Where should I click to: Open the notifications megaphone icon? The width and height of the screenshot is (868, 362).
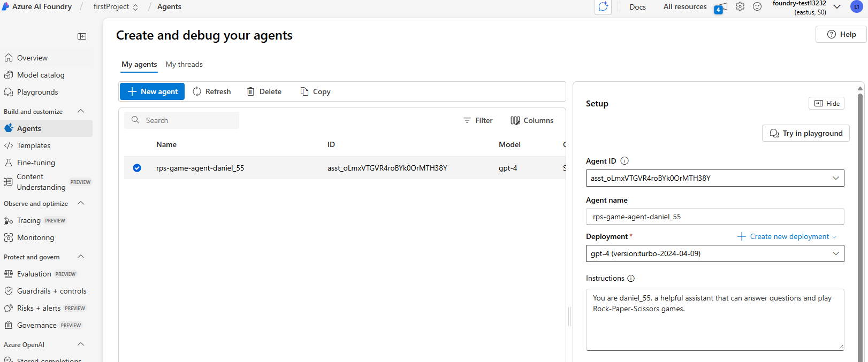[x=721, y=7]
